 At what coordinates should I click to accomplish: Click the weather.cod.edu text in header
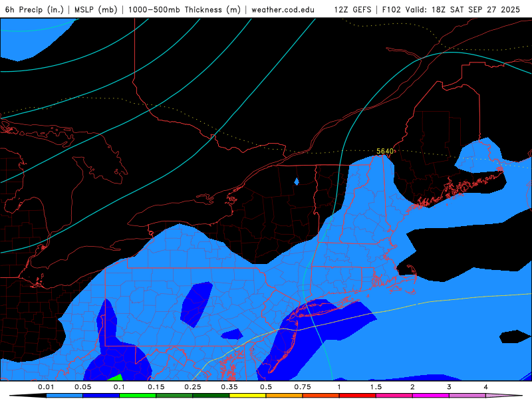tap(283, 10)
